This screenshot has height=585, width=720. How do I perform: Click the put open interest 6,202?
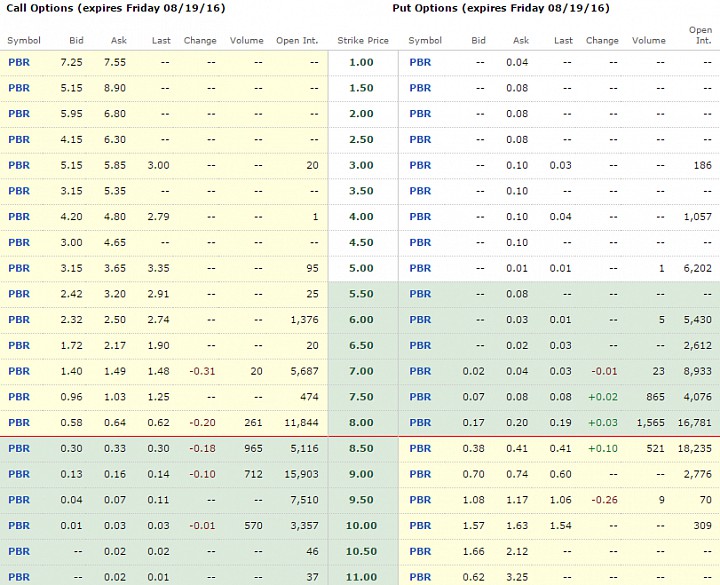click(x=698, y=268)
